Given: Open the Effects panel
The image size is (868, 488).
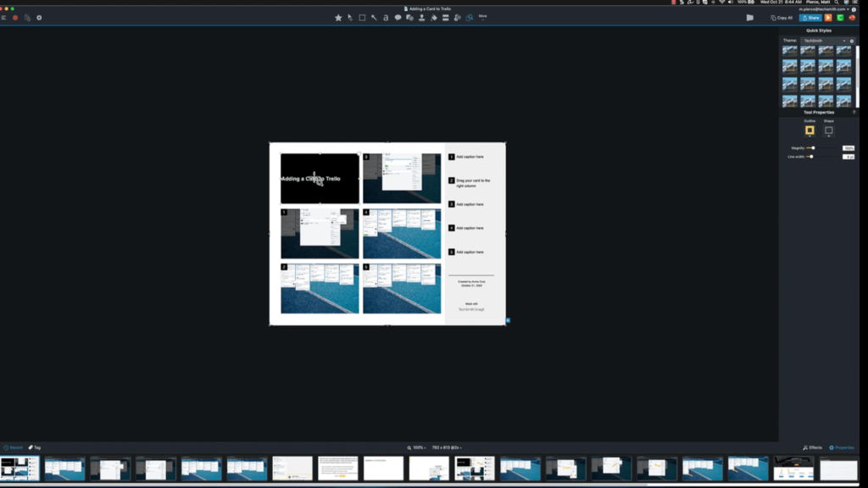Looking at the screenshot, I should (813, 447).
